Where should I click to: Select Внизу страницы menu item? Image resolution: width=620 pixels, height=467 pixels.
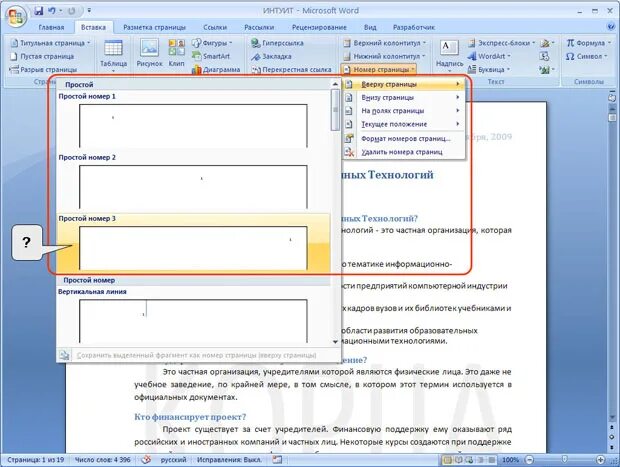(403, 97)
